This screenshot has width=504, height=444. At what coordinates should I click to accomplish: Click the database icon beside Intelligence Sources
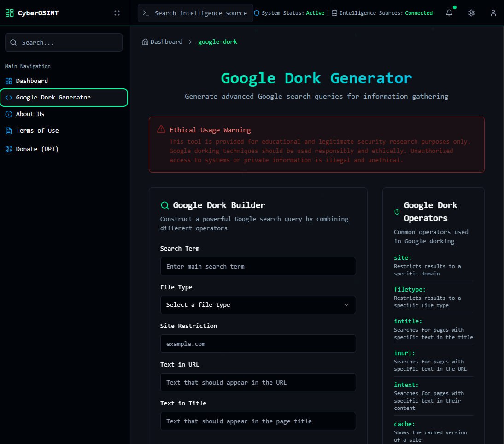(334, 13)
